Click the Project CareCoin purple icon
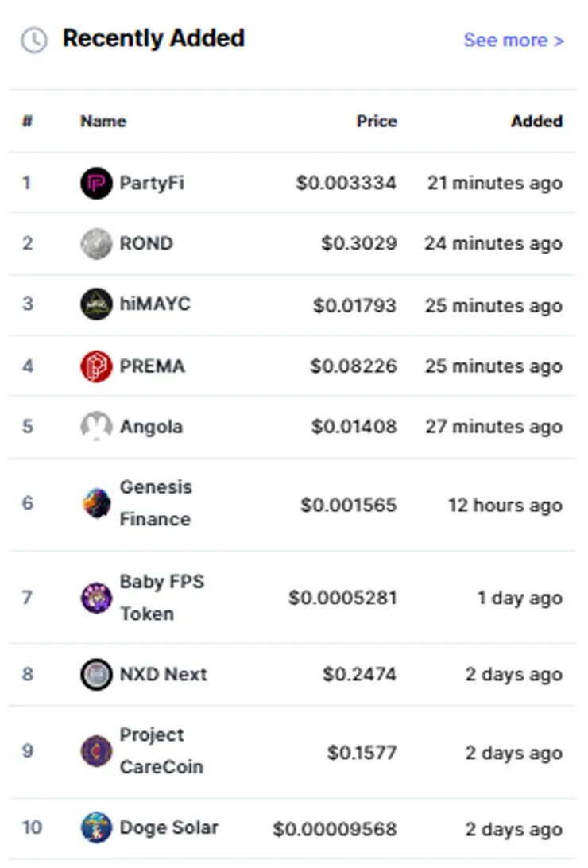The height and width of the screenshot is (868, 588). (x=96, y=751)
